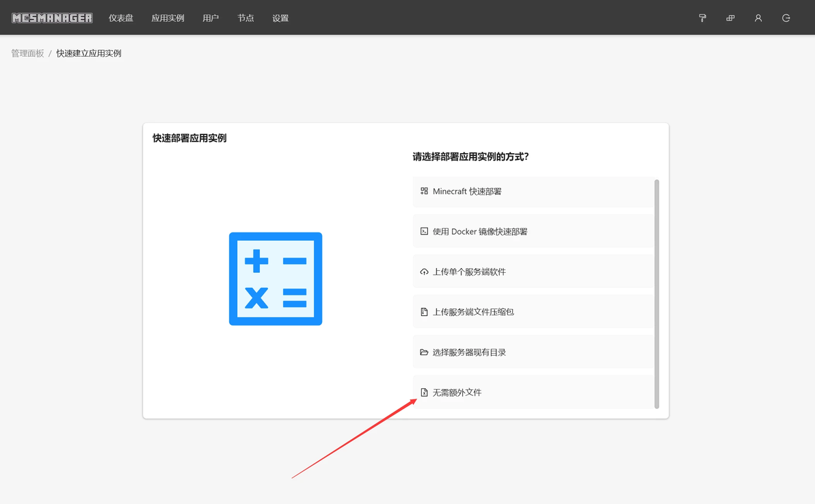
Task: Choose Minecraft 快速部署 option
Action: tap(533, 191)
